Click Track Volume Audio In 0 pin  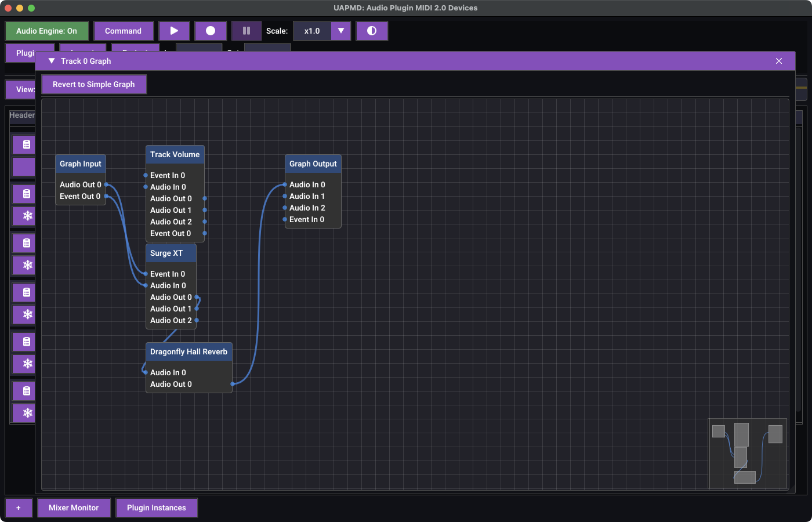[x=146, y=187]
